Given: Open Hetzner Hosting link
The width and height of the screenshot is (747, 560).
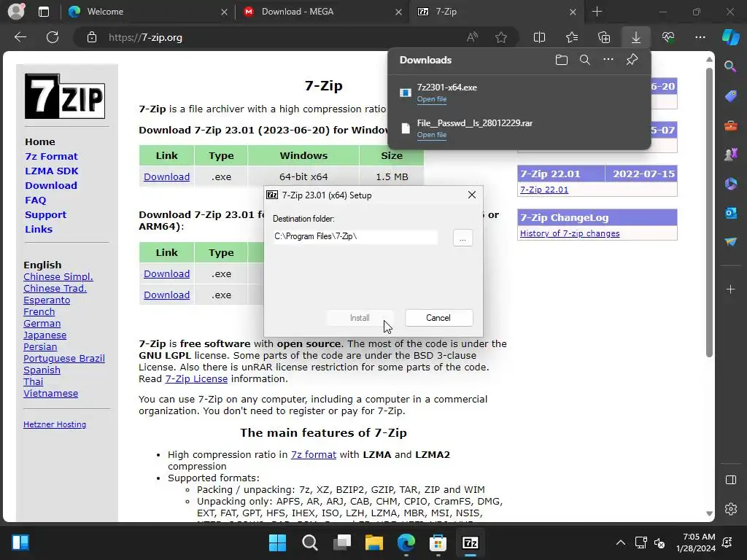Looking at the screenshot, I should (x=55, y=424).
